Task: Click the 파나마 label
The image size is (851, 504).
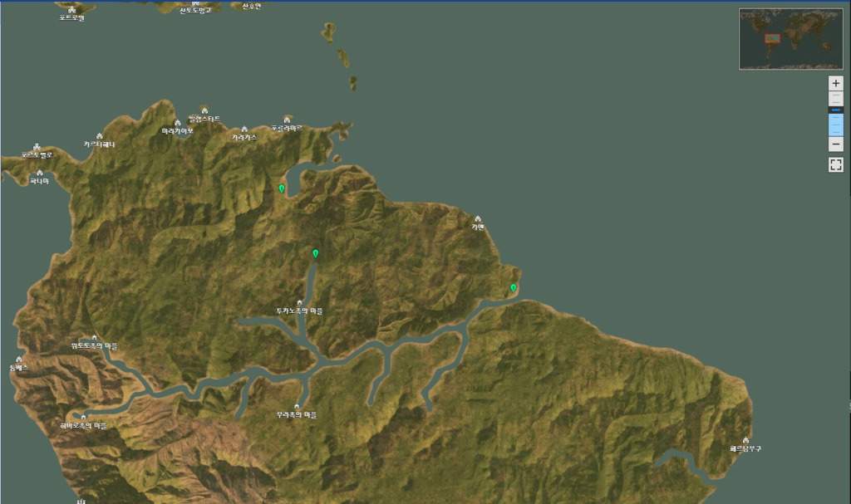Action: (39, 181)
